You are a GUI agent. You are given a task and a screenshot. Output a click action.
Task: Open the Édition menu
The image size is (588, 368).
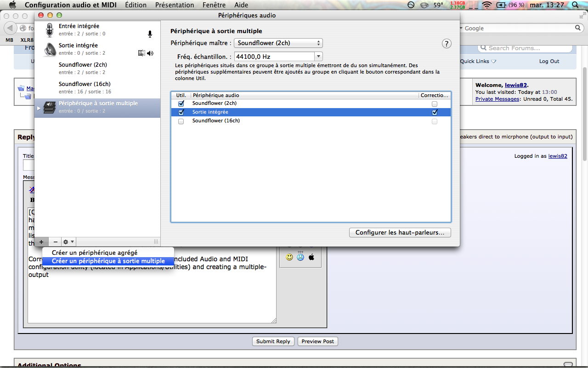pos(136,5)
